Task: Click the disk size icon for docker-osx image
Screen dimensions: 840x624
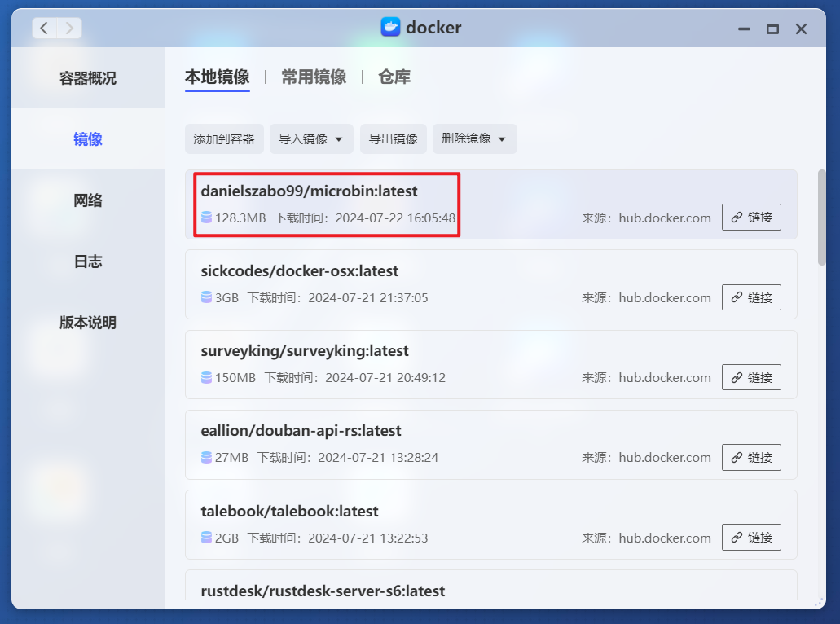Action: pyautogui.click(x=206, y=297)
